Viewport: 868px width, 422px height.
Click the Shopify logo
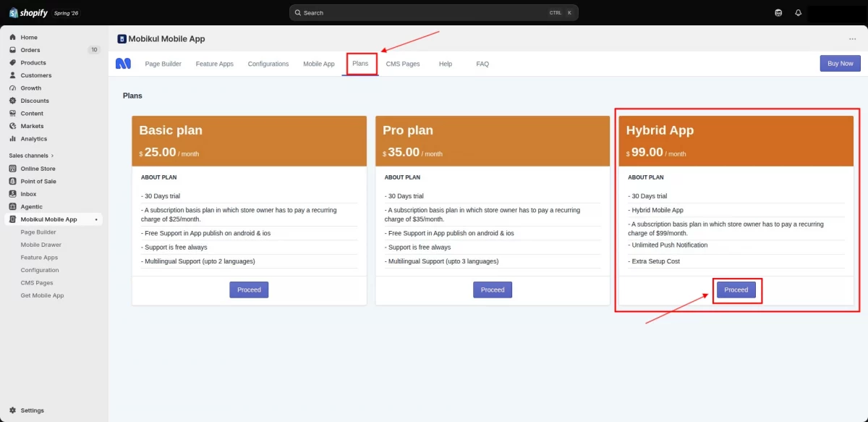(28, 12)
